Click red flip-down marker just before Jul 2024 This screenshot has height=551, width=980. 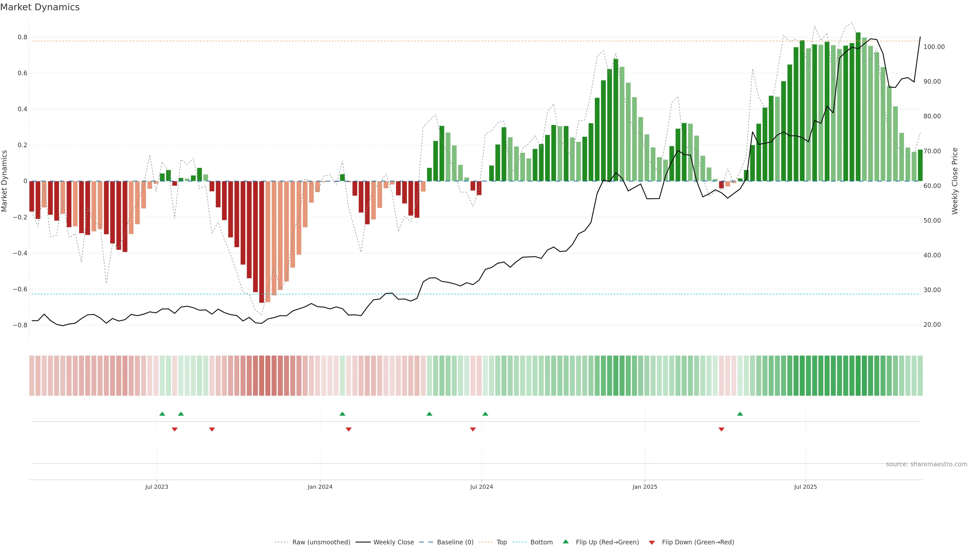point(473,429)
